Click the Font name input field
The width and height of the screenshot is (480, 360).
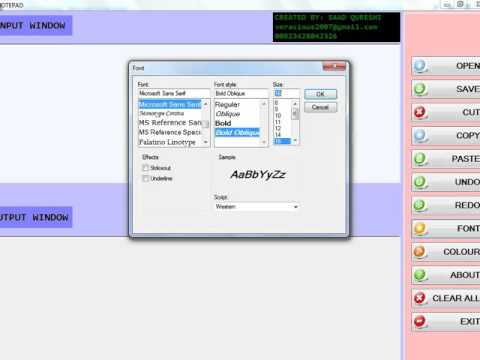point(174,93)
